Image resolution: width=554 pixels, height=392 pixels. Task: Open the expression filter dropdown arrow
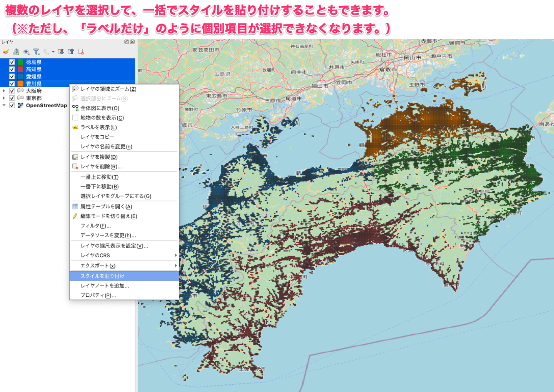click(x=53, y=51)
